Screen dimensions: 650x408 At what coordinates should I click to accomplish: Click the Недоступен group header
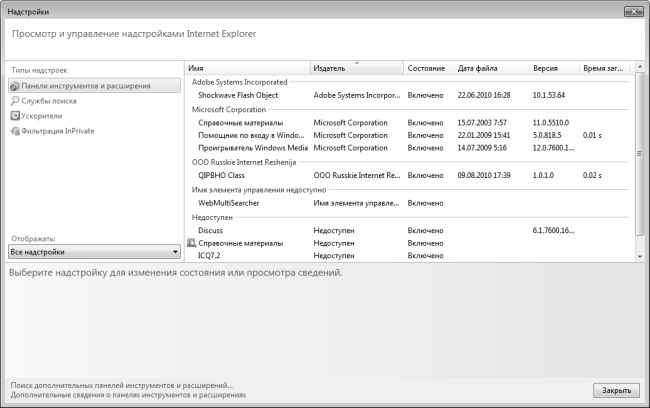click(212, 217)
